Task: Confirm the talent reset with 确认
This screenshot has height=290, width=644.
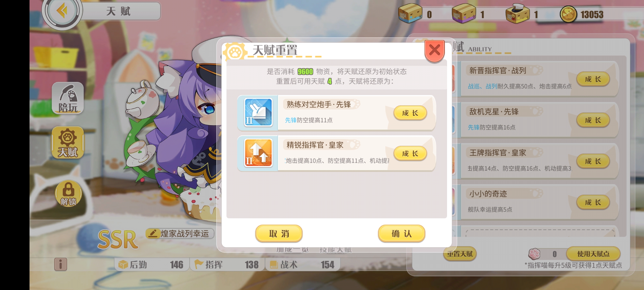Action: [401, 234]
